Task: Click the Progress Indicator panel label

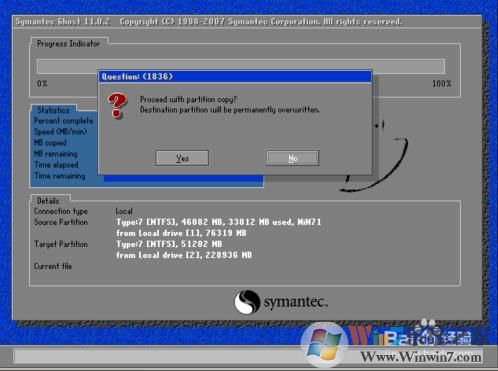Action: coord(68,44)
